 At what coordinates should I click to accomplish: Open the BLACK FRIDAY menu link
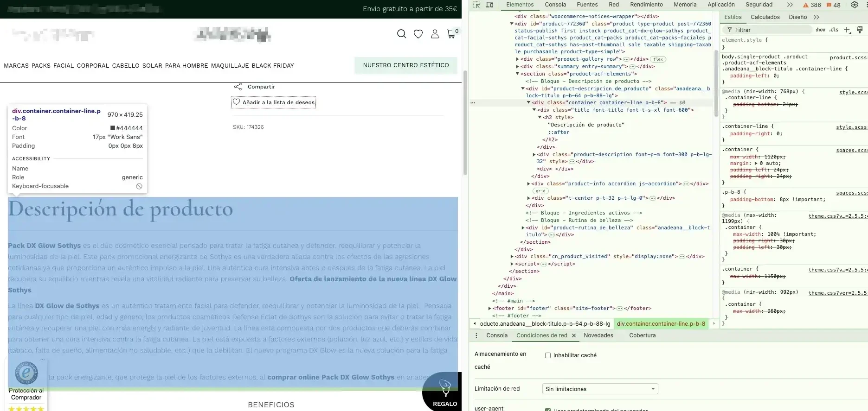click(273, 66)
